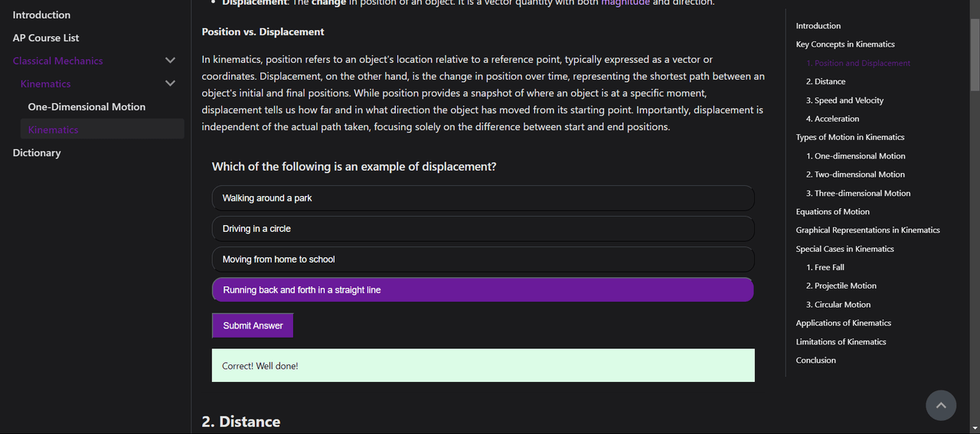
Task: Go to AP Course List
Action: coord(46,38)
